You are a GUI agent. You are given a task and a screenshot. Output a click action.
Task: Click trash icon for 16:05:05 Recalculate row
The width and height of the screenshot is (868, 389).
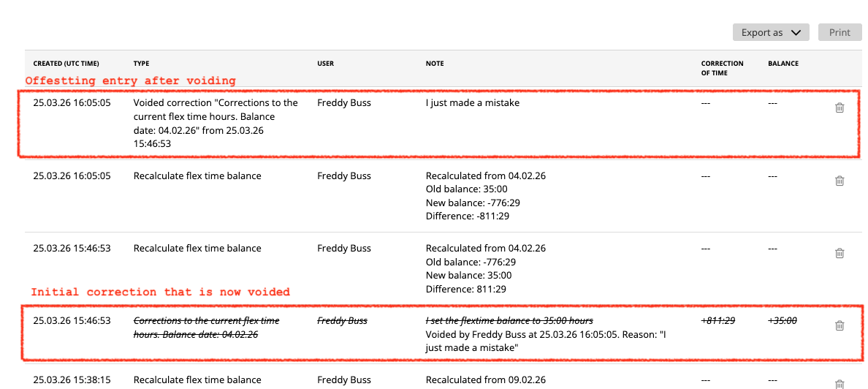click(839, 181)
